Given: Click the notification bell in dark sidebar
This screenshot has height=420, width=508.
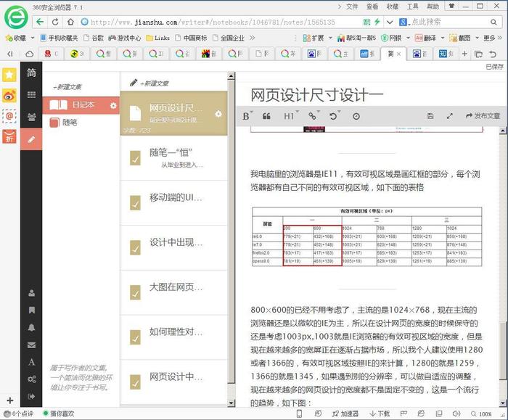Looking at the screenshot, I should coord(31,327).
